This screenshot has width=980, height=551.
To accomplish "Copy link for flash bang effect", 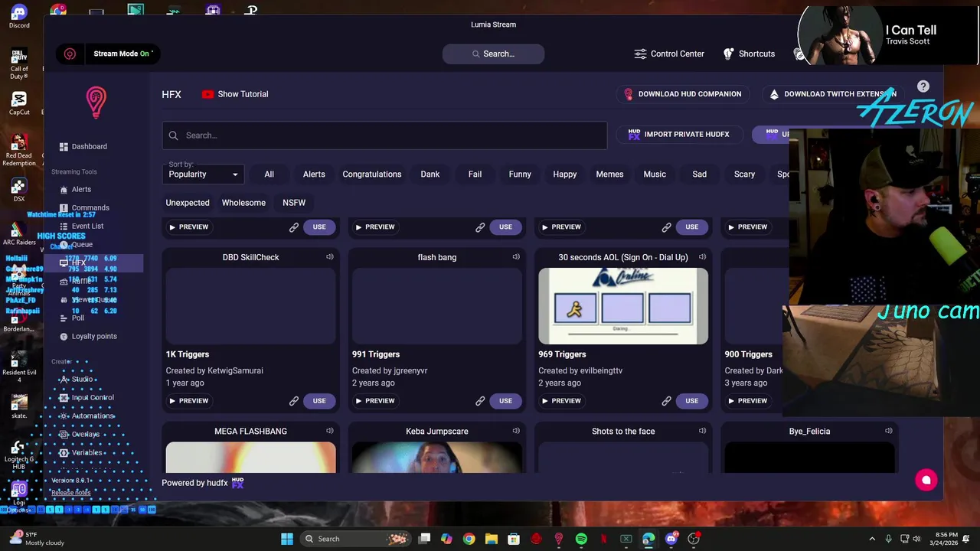I will pyautogui.click(x=480, y=400).
